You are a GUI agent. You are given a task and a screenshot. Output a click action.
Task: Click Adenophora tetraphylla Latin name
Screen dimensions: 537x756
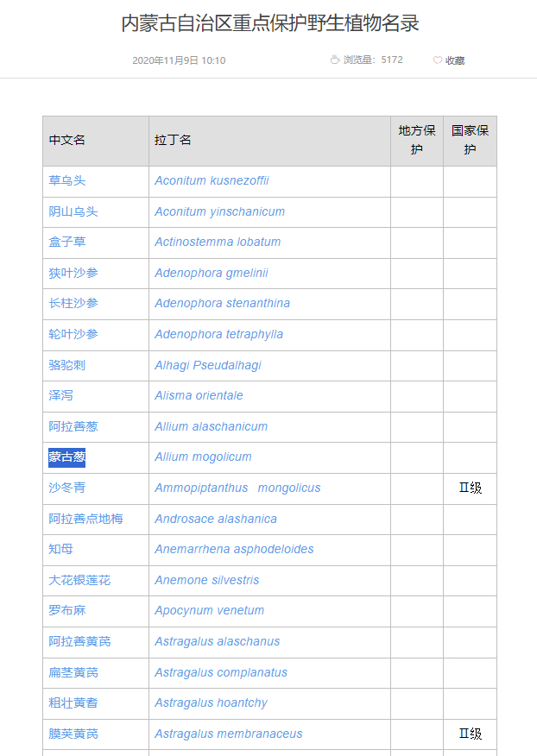click(x=219, y=334)
